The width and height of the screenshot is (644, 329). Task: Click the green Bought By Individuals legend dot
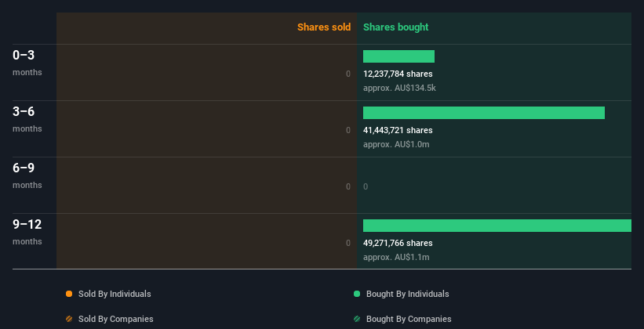pos(357,294)
